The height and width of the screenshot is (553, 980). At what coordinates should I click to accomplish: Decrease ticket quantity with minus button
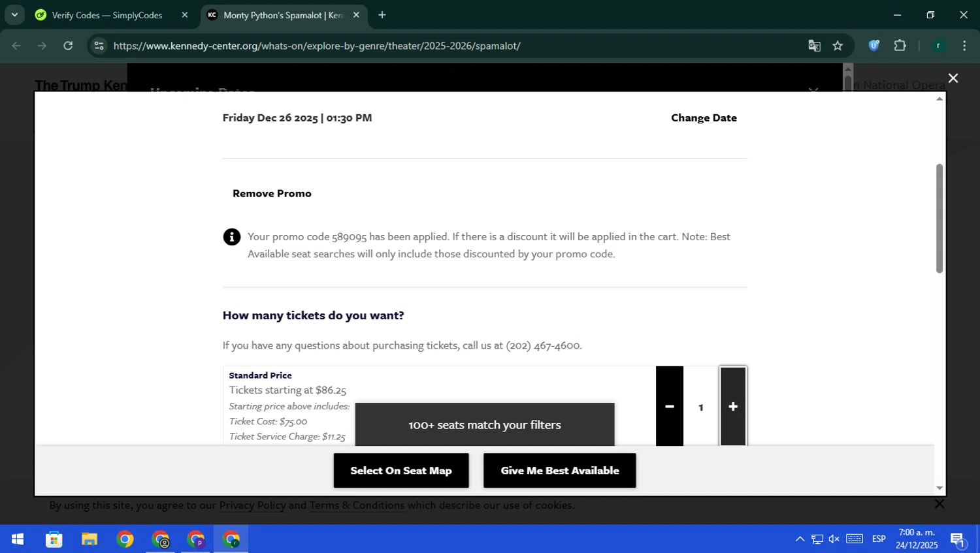[670, 406]
